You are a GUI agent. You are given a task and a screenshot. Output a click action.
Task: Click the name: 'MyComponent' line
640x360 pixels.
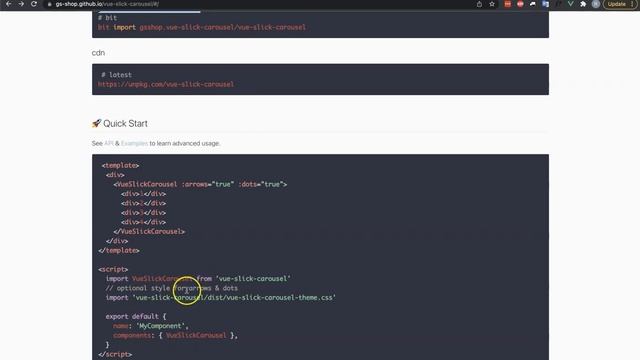click(x=151, y=326)
